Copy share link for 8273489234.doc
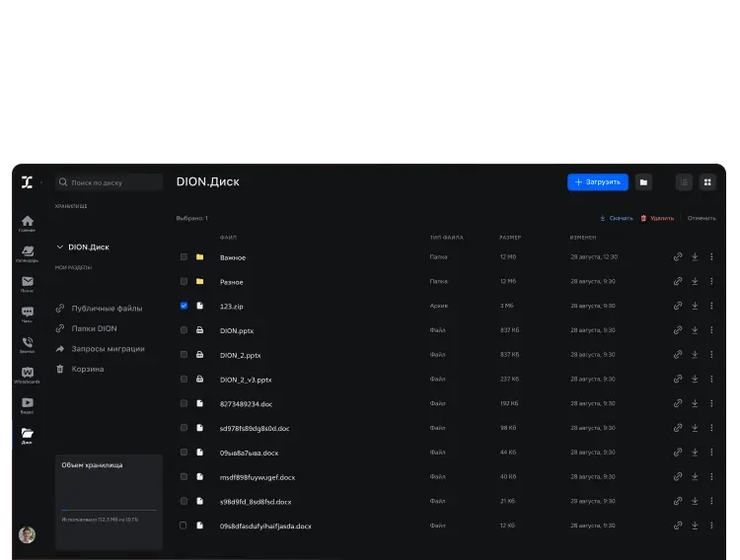The height and width of the screenshot is (560, 740). point(678,403)
